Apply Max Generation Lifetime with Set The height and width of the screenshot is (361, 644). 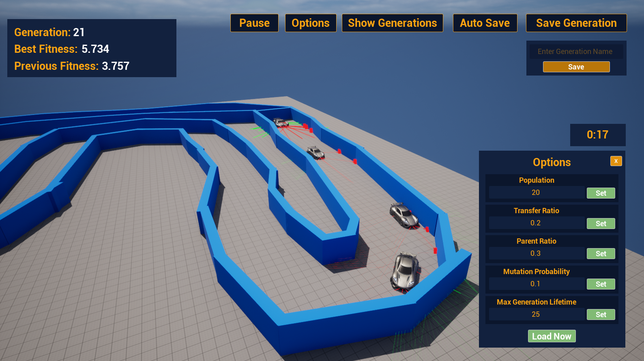tap(601, 315)
